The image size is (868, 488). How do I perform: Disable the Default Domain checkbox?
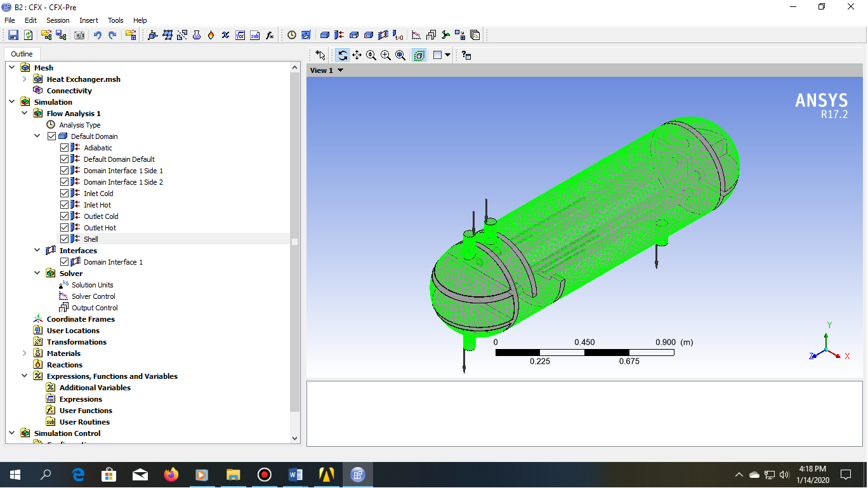pos(52,136)
